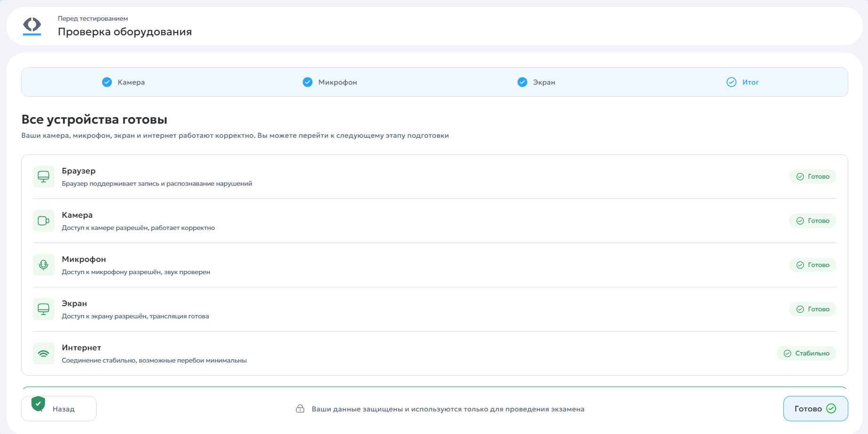Click the text "Браузер поддерживает запись и распознавание нарушений"
The width and height of the screenshot is (868, 434).
coord(157,184)
